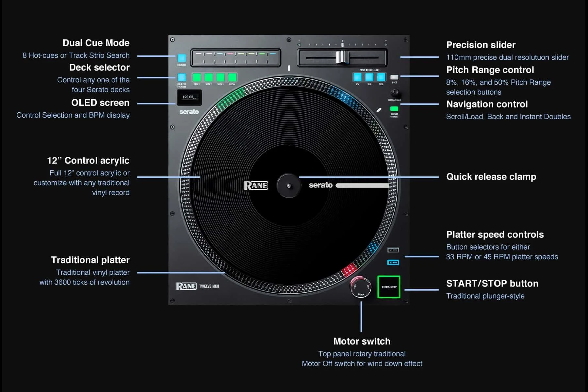Tap the green segment on the touch strip
This screenshot has width=588, height=392.
pos(262,54)
